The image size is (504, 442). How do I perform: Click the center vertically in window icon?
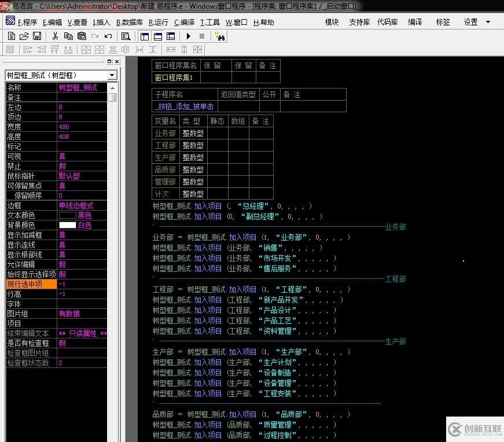tap(100, 50)
